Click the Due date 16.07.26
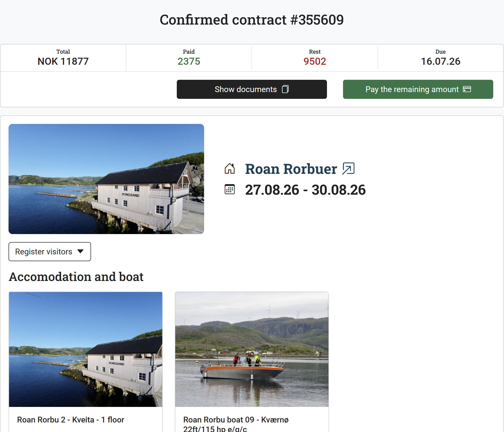 click(441, 61)
